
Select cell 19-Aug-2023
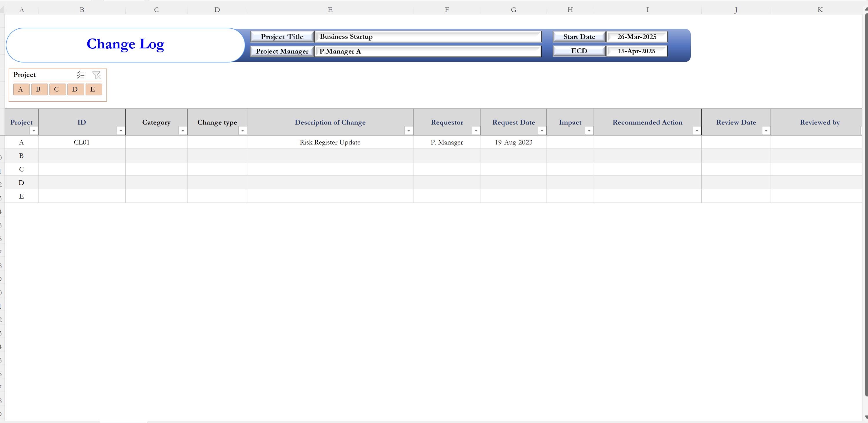(514, 142)
